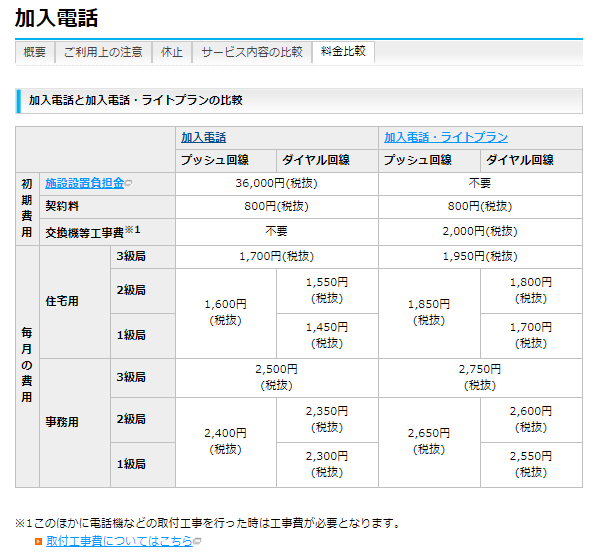Click the 1,800円(税抜) cell

click(531, 290)
